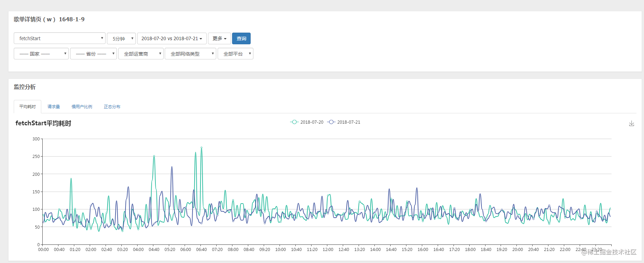Click the 00:00 x-axis label
The width and height of the screenshot is (644, 263).
click(x=43, y=250)
